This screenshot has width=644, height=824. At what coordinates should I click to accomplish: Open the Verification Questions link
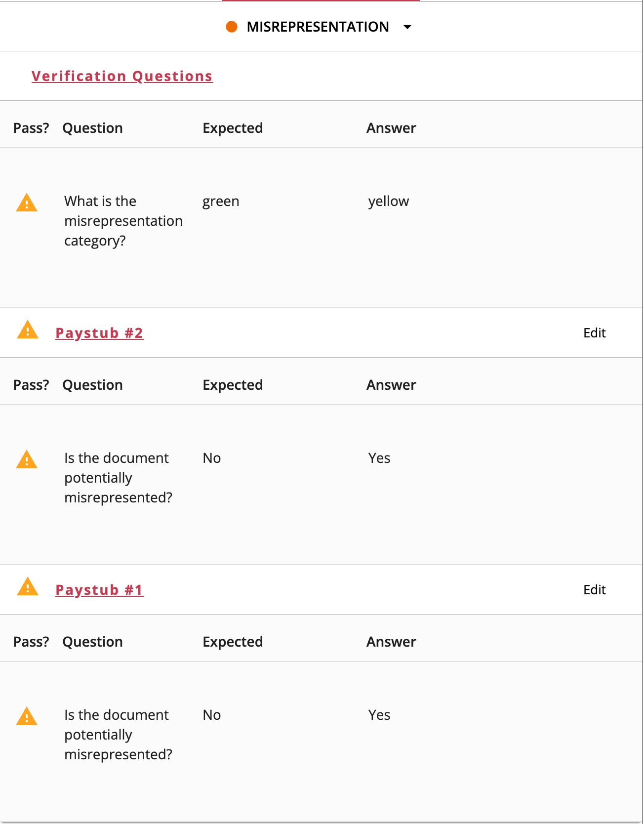(122, 76)
